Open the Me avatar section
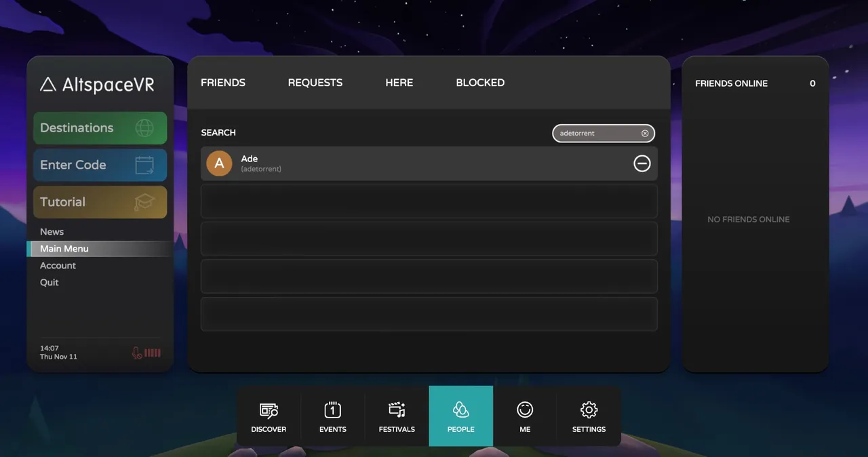This screenshot has height=457, width=868. pyautogui.click(x=525, y=416)
